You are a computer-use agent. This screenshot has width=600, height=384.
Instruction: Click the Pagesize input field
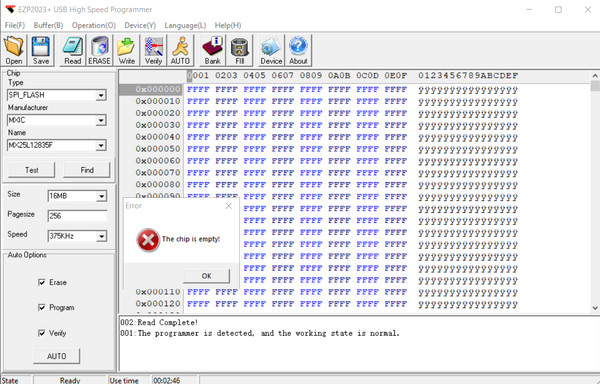(77, 216)
